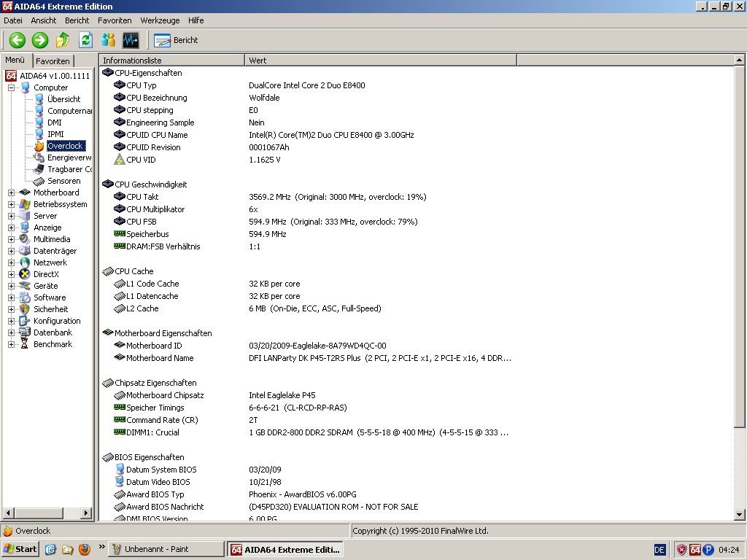Expand the Geräte tree node
The image size is (747, 560).
[x=11, y=286]
